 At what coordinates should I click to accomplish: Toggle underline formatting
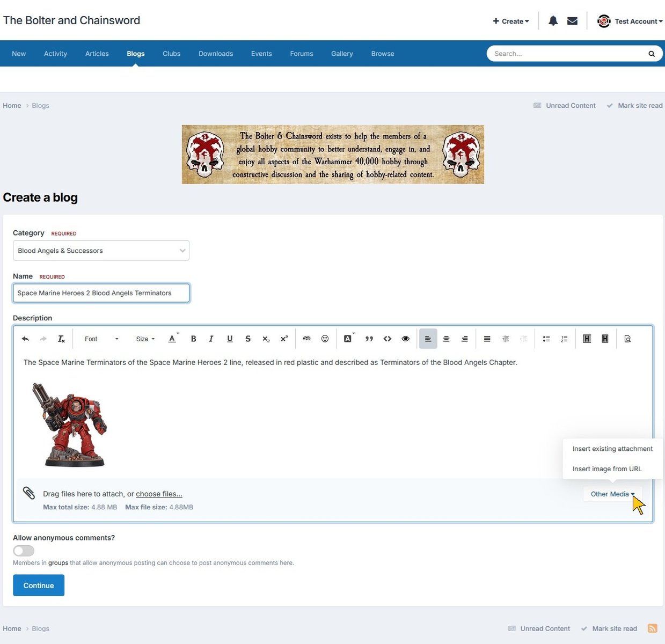pyautogui.click(x=230, y=339)
